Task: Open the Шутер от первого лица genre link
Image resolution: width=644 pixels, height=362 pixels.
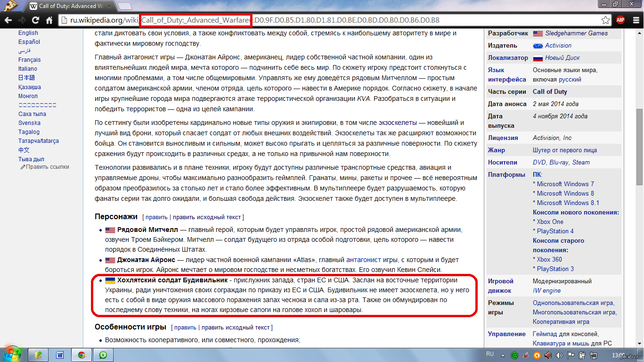Action: (x=564, y=150)
